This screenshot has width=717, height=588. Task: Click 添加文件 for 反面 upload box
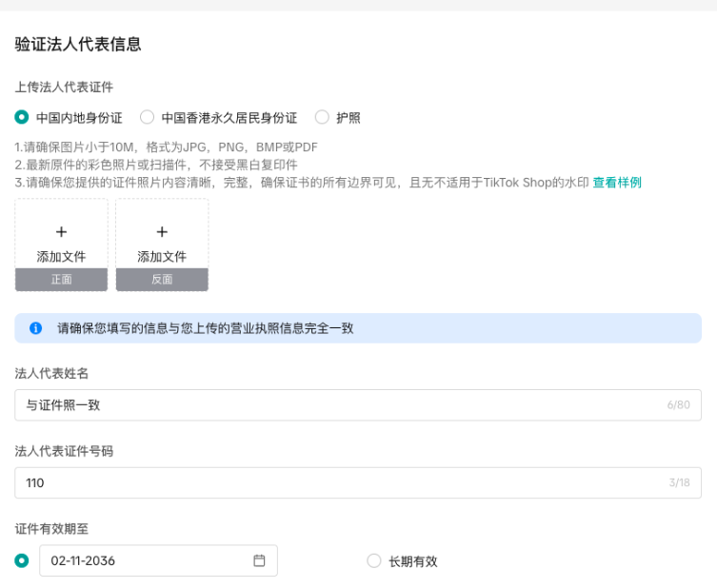[162, 256]
